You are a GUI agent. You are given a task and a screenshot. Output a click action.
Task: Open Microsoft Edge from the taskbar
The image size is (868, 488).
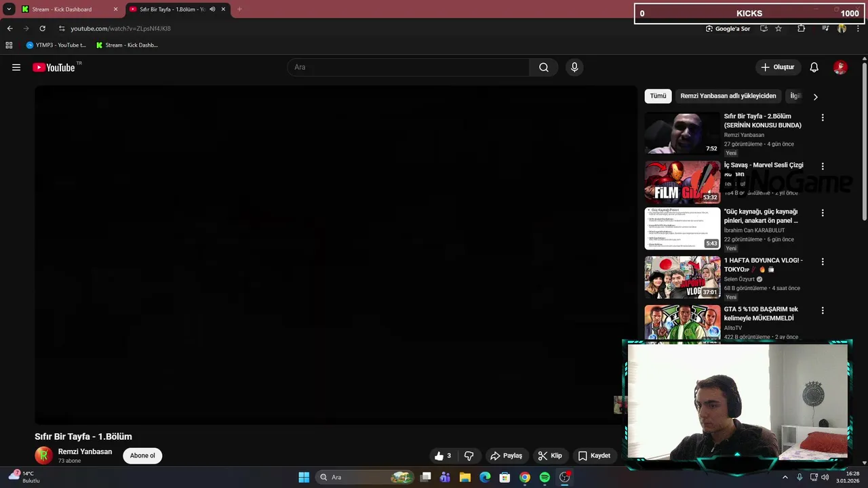click(x=485, y=477)
